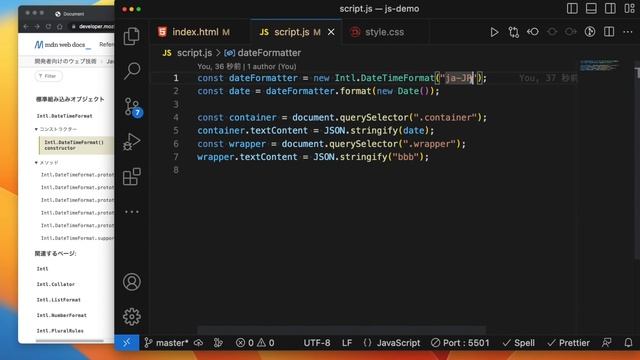The width and height of the screenshot is (640, 360).
Task: Show errors and warnings count in status bar
Action: click(x=255, y=343)
